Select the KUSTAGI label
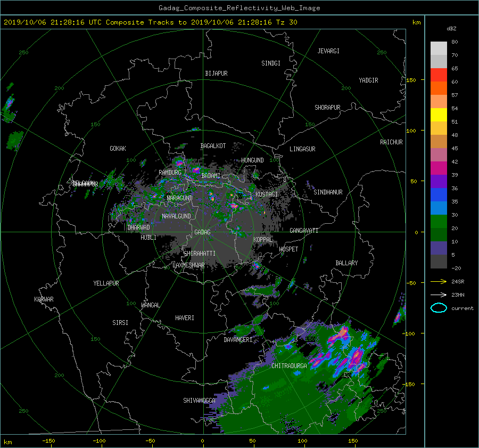This screenshot has width=479, height=448. pyautogui.click(x=267, y=194)
